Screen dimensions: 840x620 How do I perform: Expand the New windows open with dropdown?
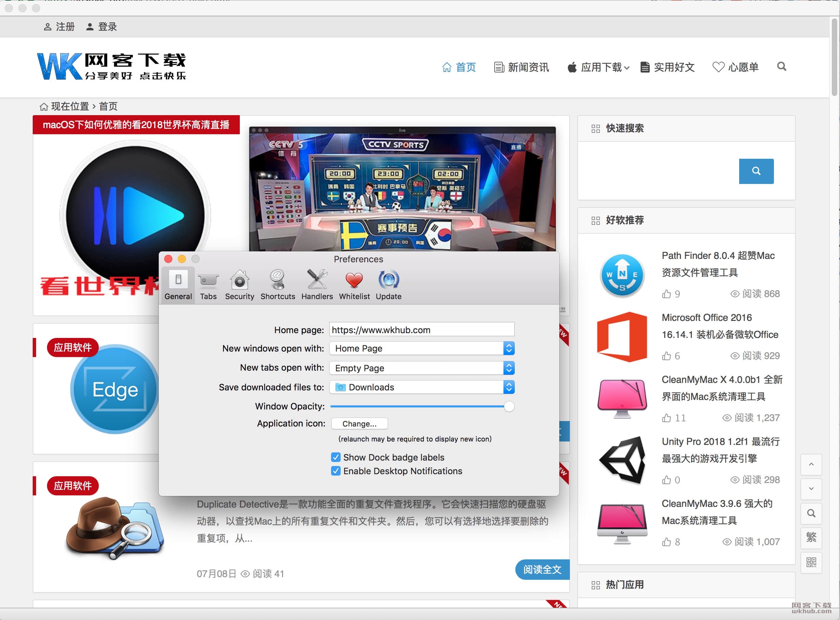tap(422, 348)
